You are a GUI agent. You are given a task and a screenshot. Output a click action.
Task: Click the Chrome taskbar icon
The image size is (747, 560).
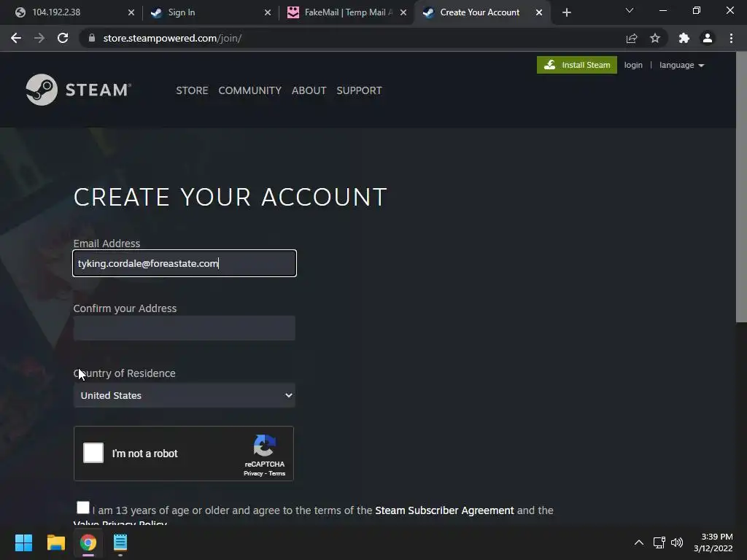[x=88, y=542]
